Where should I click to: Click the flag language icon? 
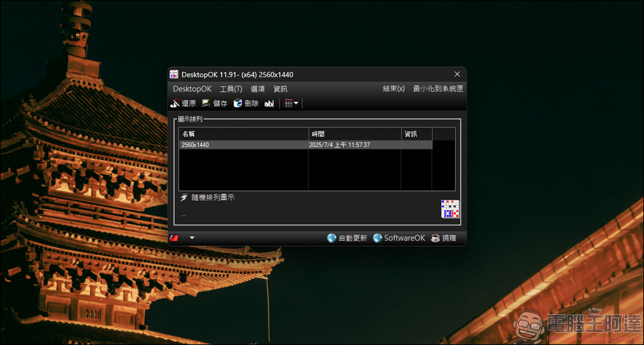pyautogui.click(x=174, y=238)
